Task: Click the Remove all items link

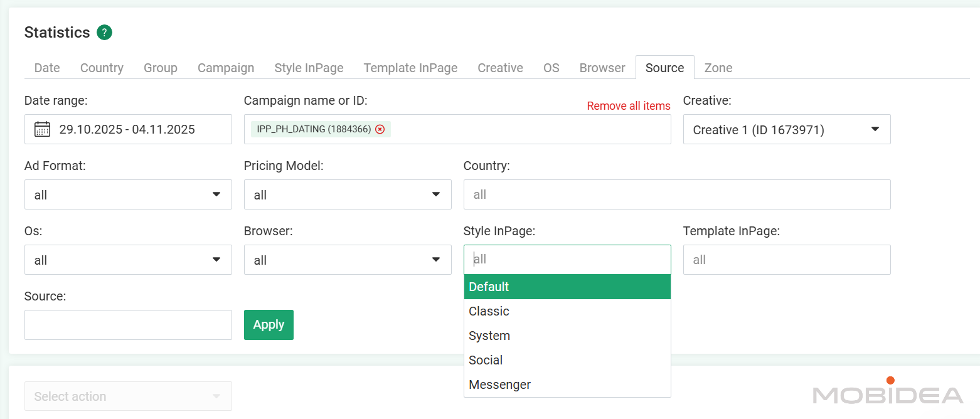Action: click(629, 106)
